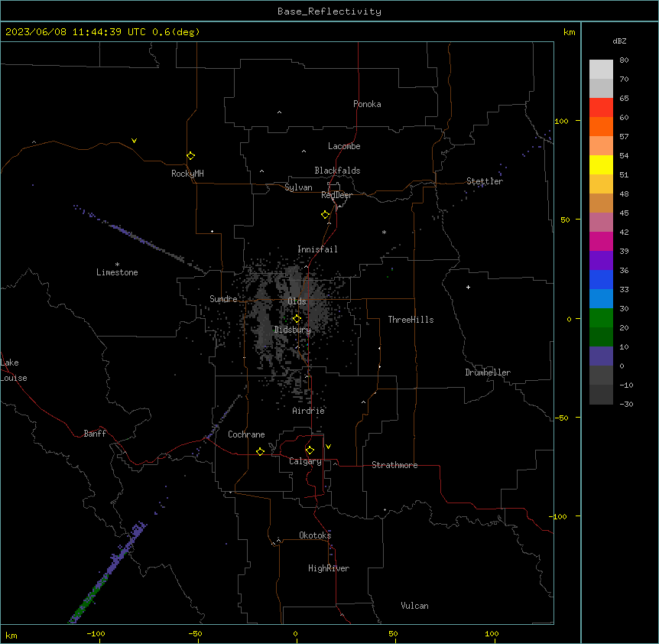This screenshot has width=659, height=644.
Task: Click the Airdrie town label
Action: pyautogui.click(x=308, y=411)
